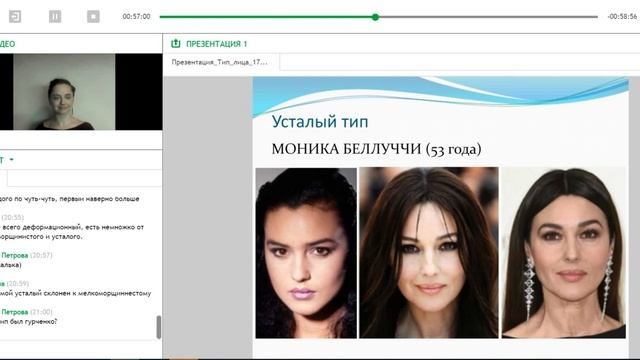Click the exit playback icon
640x360 pixels.
tap(15, 17)
